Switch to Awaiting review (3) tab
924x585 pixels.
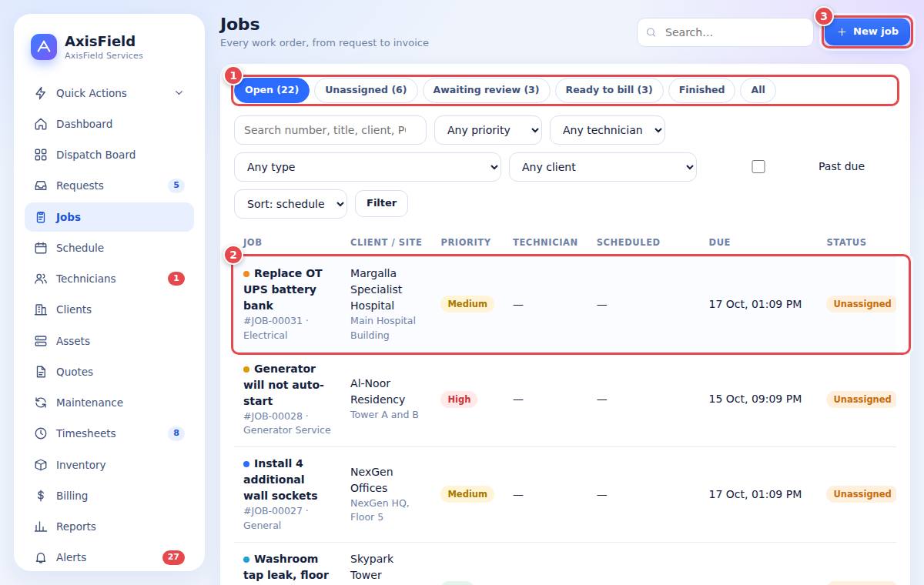click(486, 90)
